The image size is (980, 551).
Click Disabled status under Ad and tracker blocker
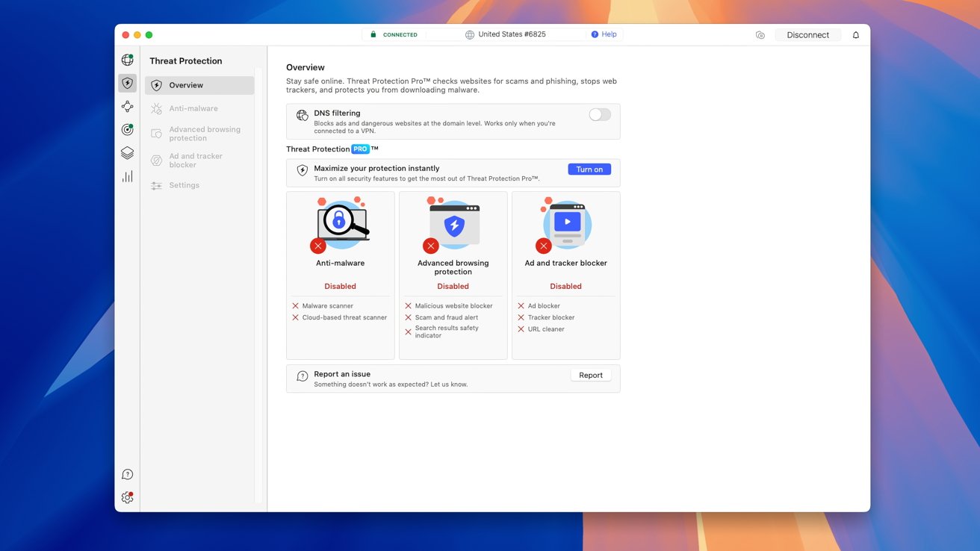click(x=566, y=287)
